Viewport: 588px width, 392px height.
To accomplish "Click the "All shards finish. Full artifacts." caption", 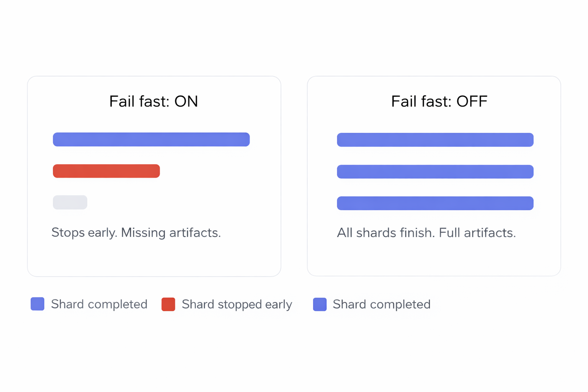I will [426, 233].
